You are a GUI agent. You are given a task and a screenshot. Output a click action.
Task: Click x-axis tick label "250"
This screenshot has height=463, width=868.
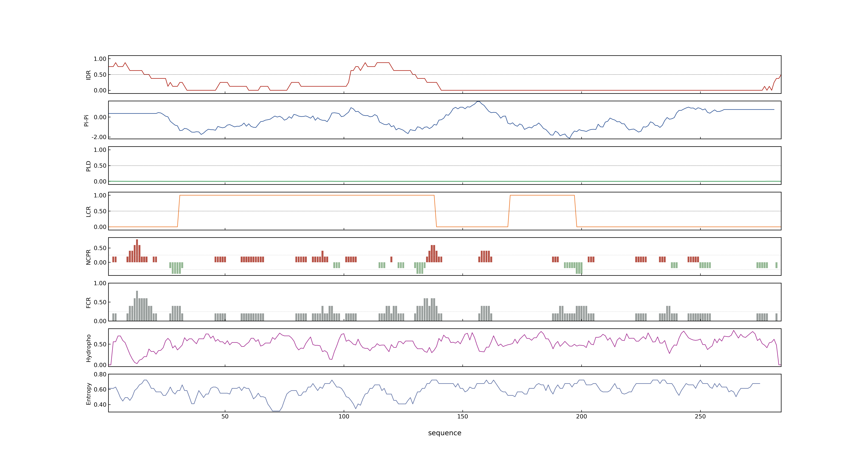700,416
